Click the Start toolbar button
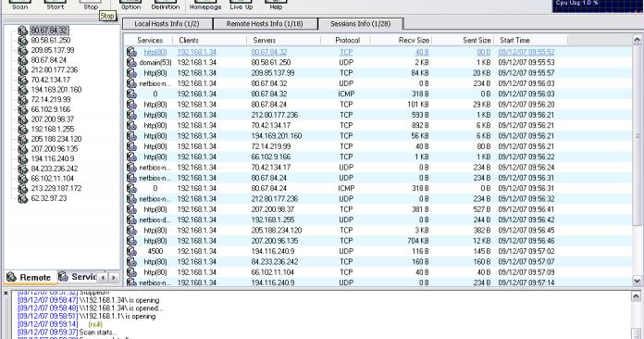The height and width of the screenshot is (339, 644). [x=55, y=6]
